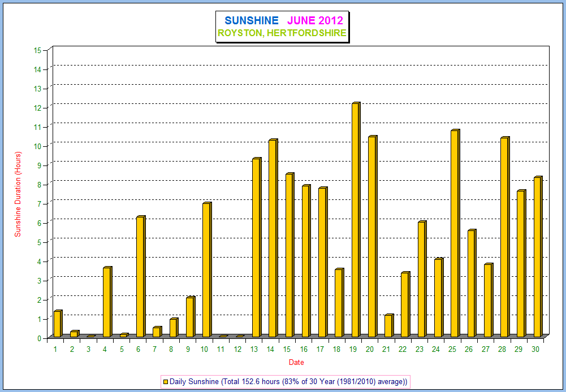The height and width of the screenshot is (392, 566).
Task: Select the bar for date 16
Action: pyautogui.click(x=306, y=261)
